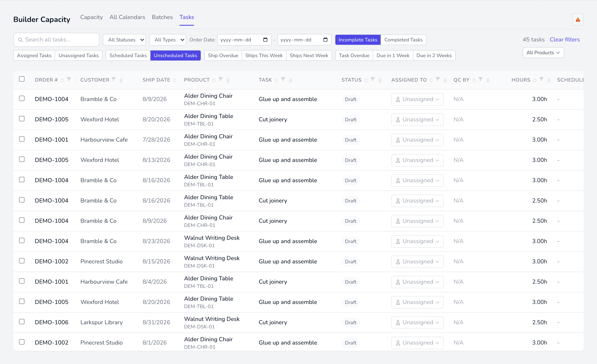Screen dimensions: 597x364
Task: Sort by Ship Date column
Action: 175,80
